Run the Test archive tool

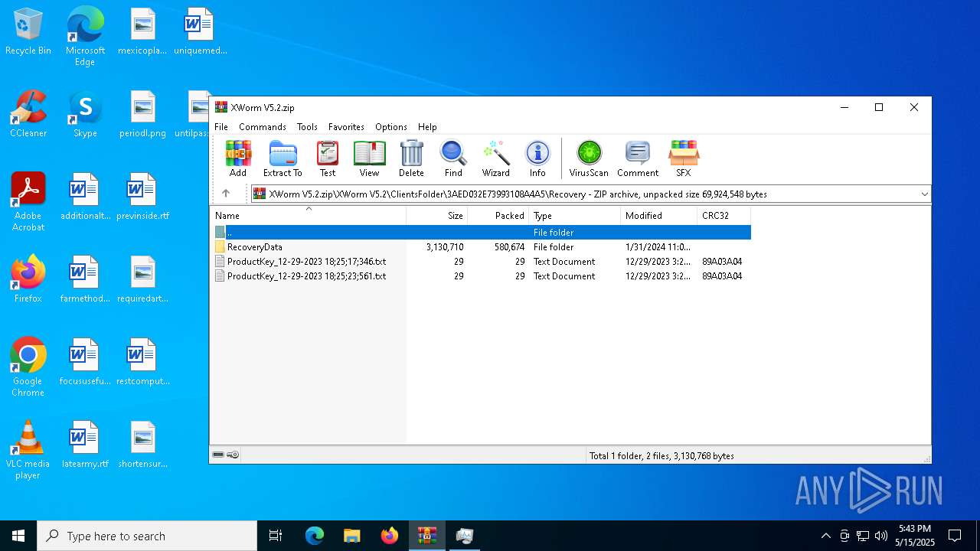click(x=328, y=158)
